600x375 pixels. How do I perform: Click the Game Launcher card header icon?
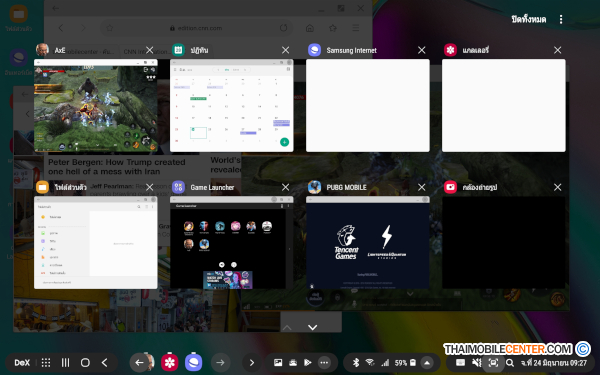coord(178,187)
